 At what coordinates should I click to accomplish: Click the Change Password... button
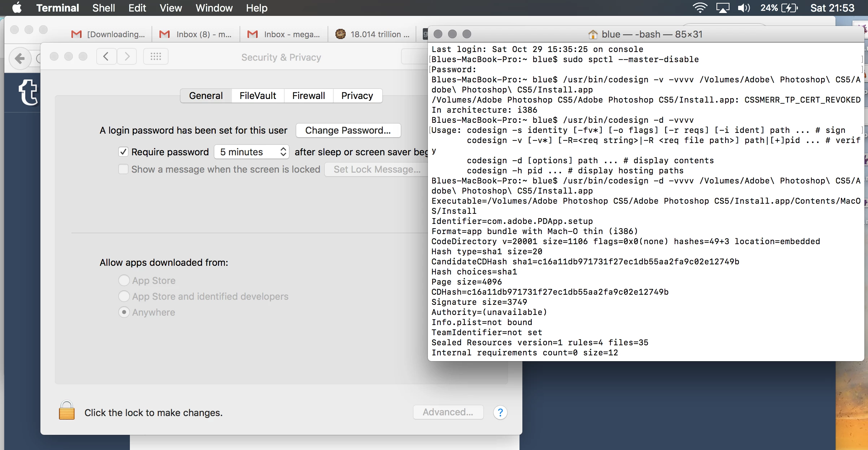348,130
